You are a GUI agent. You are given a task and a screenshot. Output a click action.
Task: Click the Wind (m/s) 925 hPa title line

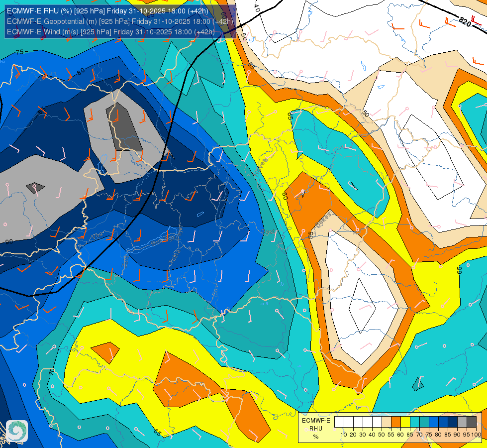pyautogui.click(x=111, y=32)
